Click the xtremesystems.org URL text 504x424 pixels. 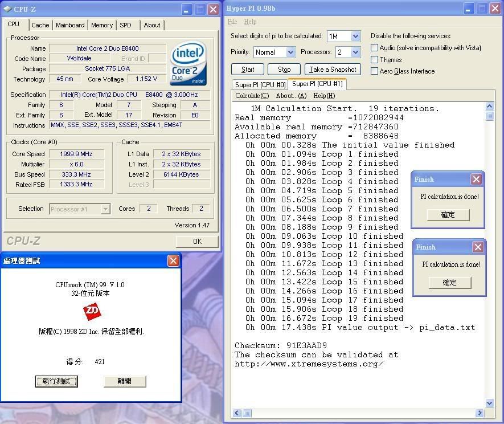coord(309,364)
